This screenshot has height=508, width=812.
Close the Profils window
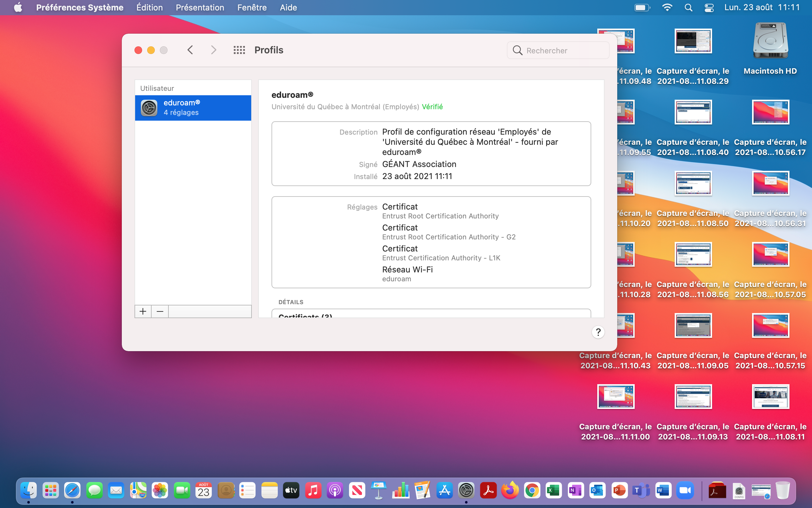pos(138,50)
